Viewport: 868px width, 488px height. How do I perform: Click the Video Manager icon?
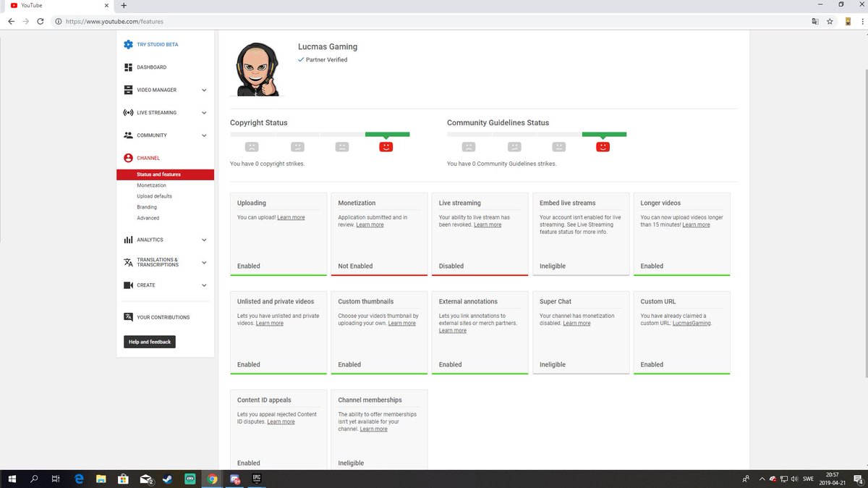(x=128, y=90)
